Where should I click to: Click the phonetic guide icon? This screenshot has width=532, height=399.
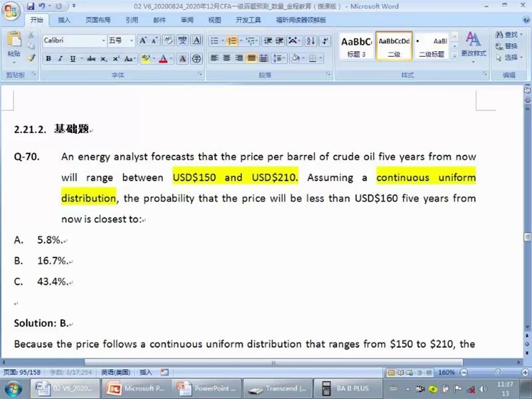pyautogui.click(x=182, y=41)
